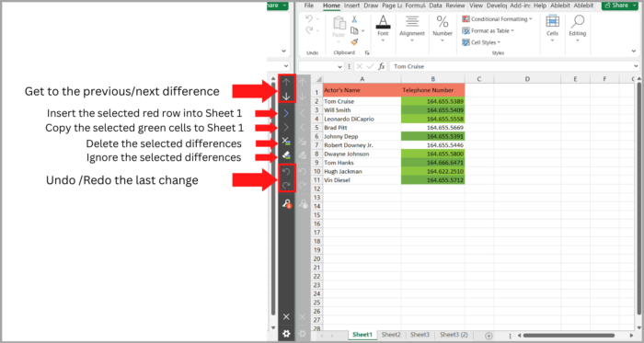
Task: Click the ribbon Undo arrow icon
Action: (x=309, y=19)
